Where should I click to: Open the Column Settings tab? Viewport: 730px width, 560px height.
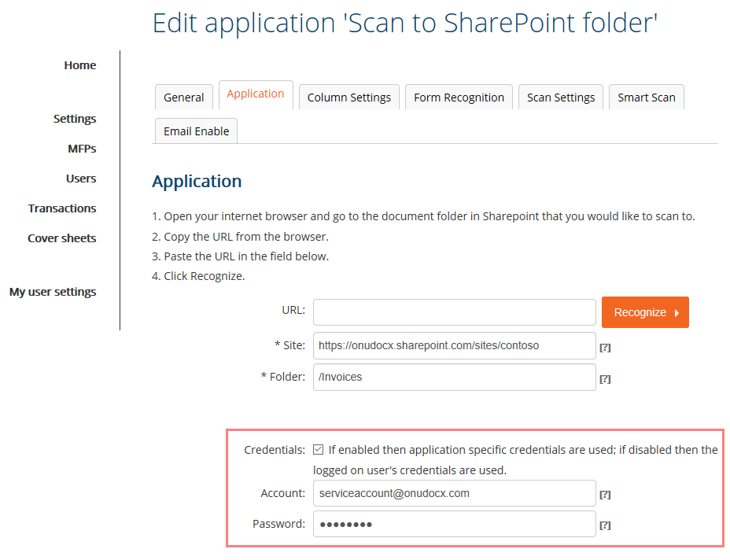click(x=348, y=98)
